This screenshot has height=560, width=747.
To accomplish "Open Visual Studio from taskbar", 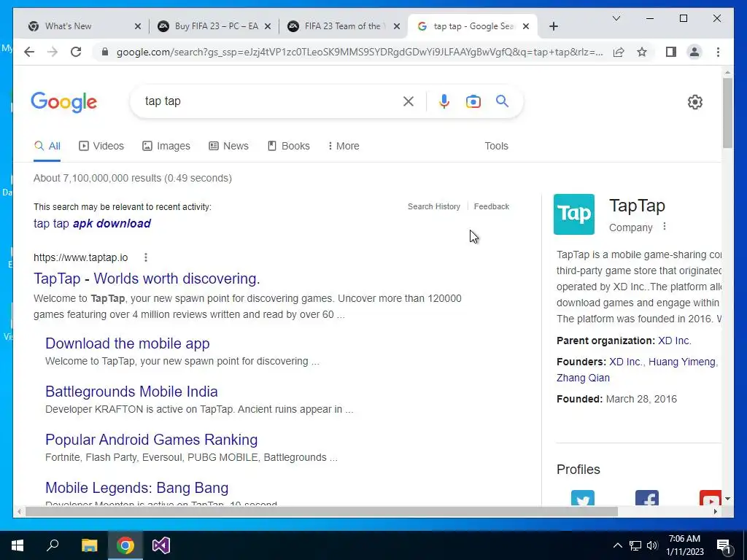I will click(x=161, y=545).
